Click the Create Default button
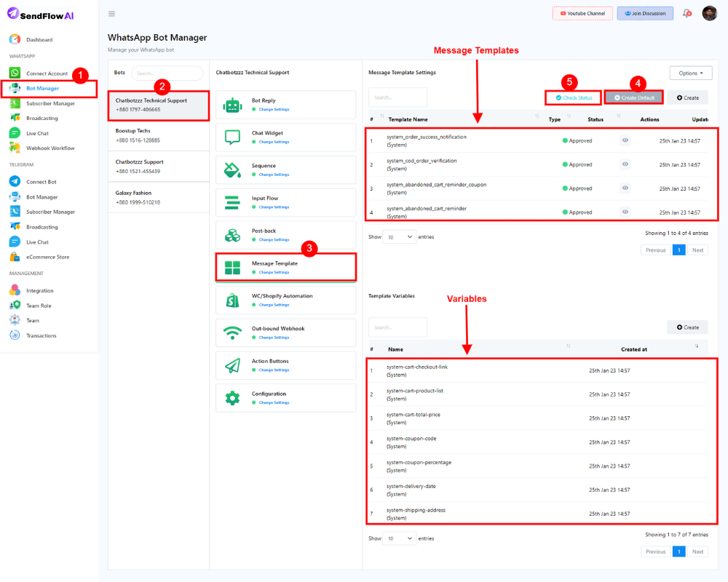This screenshot has height=582, width=728. 634,97
